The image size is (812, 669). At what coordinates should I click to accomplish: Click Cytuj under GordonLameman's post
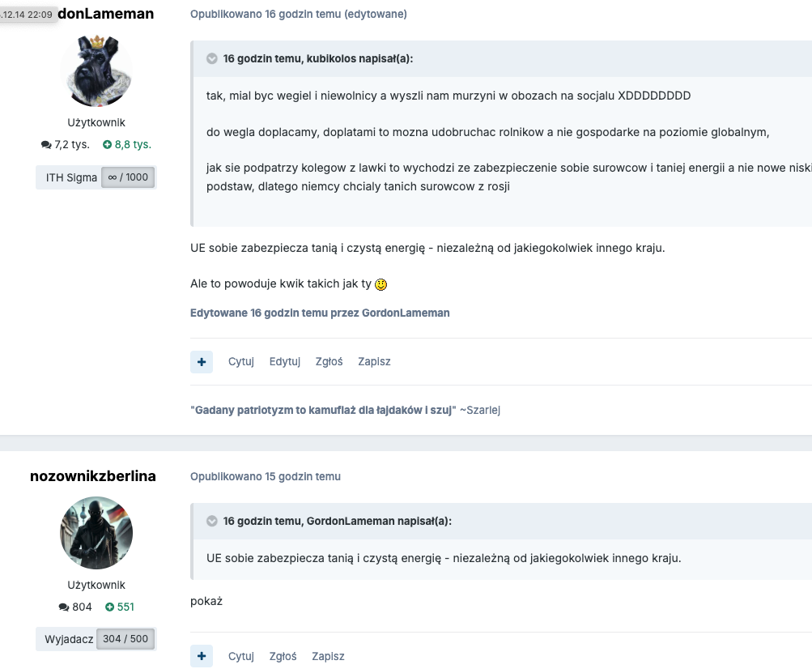pos(241,362)
